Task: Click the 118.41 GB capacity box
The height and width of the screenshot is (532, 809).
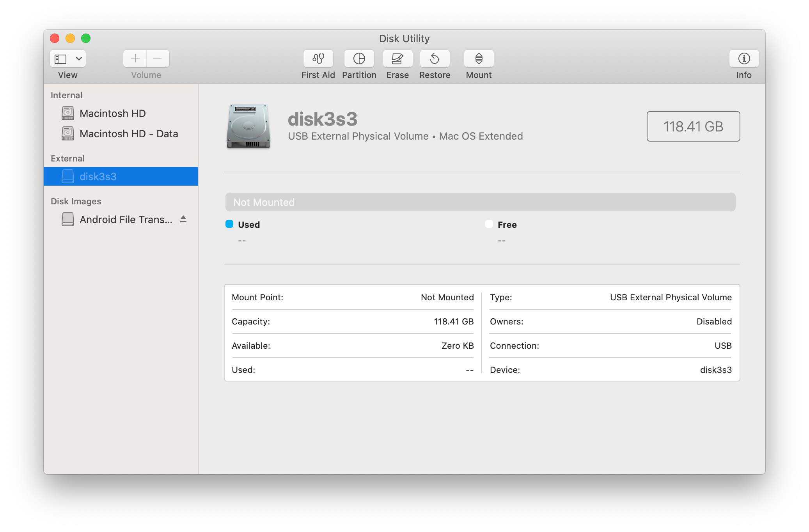Action: pos(693,126)
